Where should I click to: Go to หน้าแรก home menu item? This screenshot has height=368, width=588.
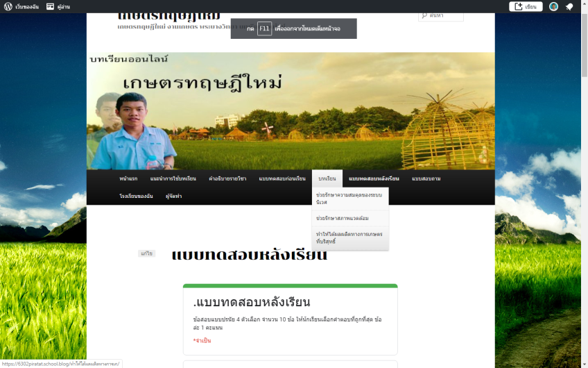pos(128,178)
